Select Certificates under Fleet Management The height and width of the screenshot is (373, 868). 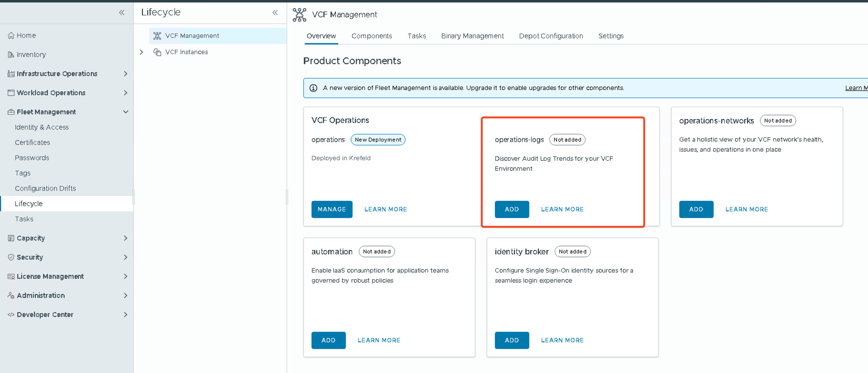click(32, 143)
